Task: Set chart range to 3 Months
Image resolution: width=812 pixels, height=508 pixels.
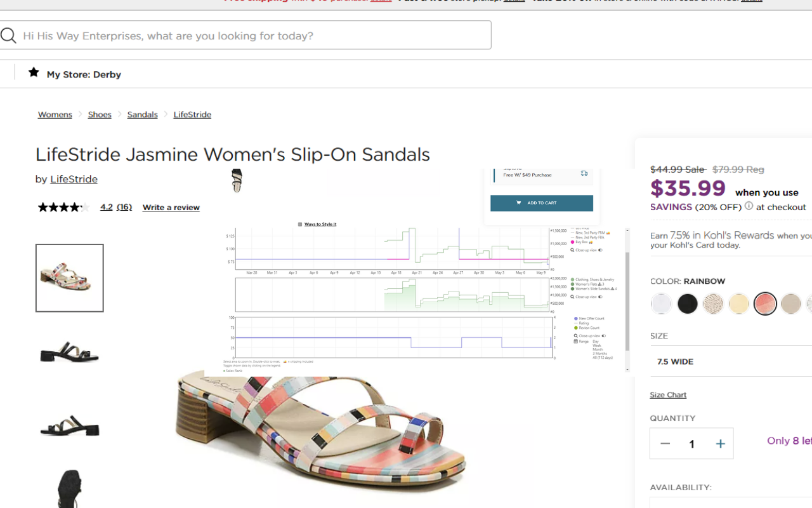Action: [x=599, y=354]
